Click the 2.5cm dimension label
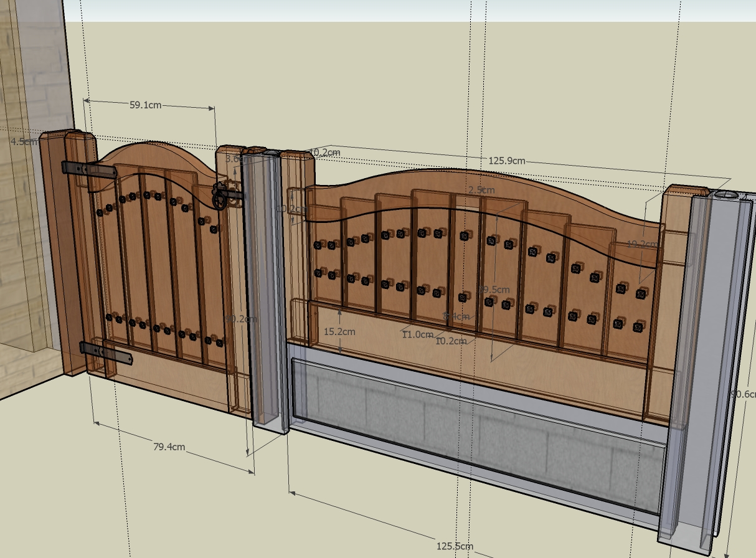The height and width of the screenshot is (558, 756). (x=481, y=189)
